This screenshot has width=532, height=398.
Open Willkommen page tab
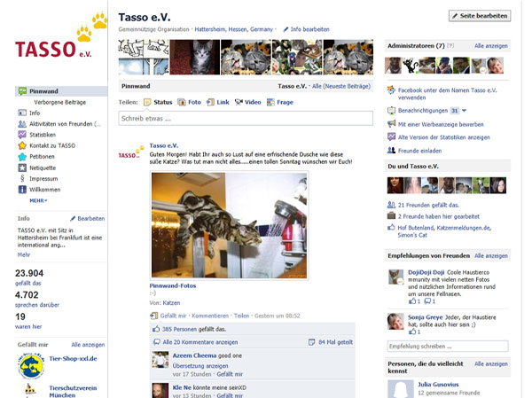pyautogui.click(x=45, y=190)
